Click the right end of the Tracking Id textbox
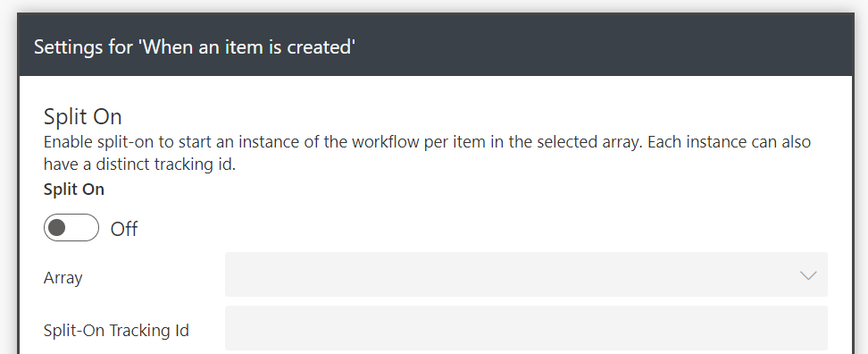 [797, 328]
